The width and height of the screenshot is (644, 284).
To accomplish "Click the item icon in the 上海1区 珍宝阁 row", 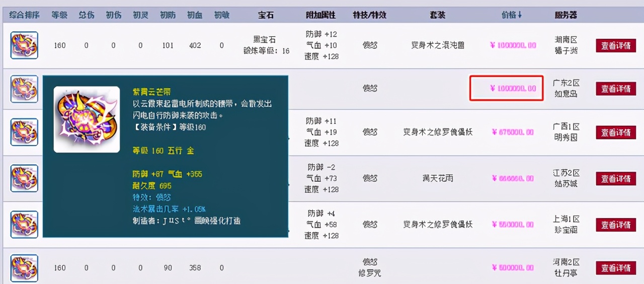I will pos(24,225).
